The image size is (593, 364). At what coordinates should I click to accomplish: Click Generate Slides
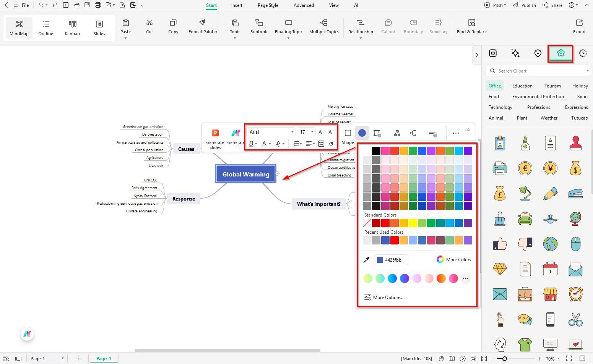pyautogui.click(x=215, y=138)
